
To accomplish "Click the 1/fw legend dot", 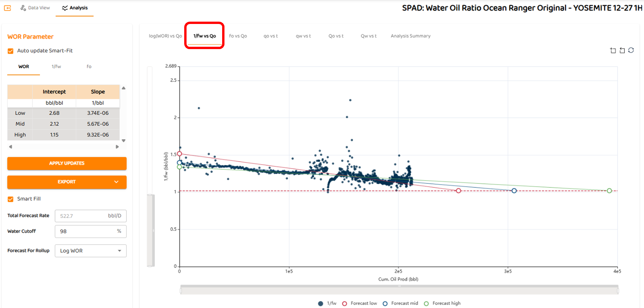I will tap(320, 304).
